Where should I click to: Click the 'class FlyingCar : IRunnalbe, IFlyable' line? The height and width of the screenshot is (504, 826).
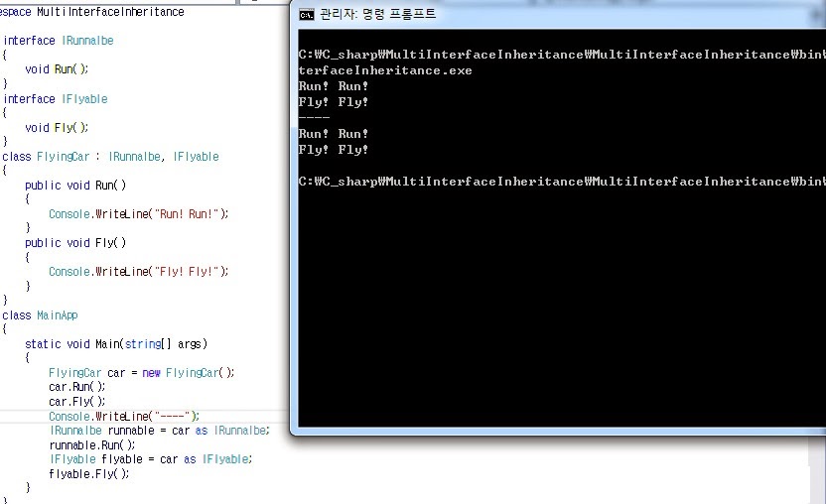click(110, 157)
